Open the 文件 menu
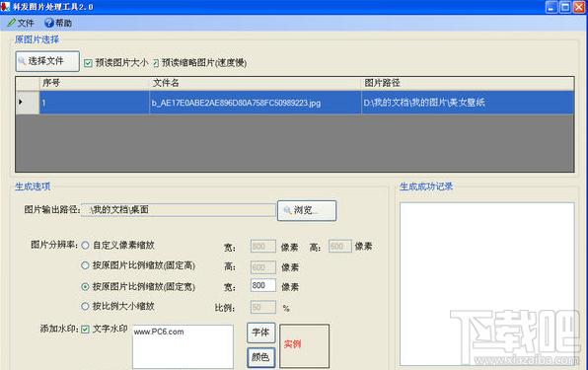 coord(21,24)
